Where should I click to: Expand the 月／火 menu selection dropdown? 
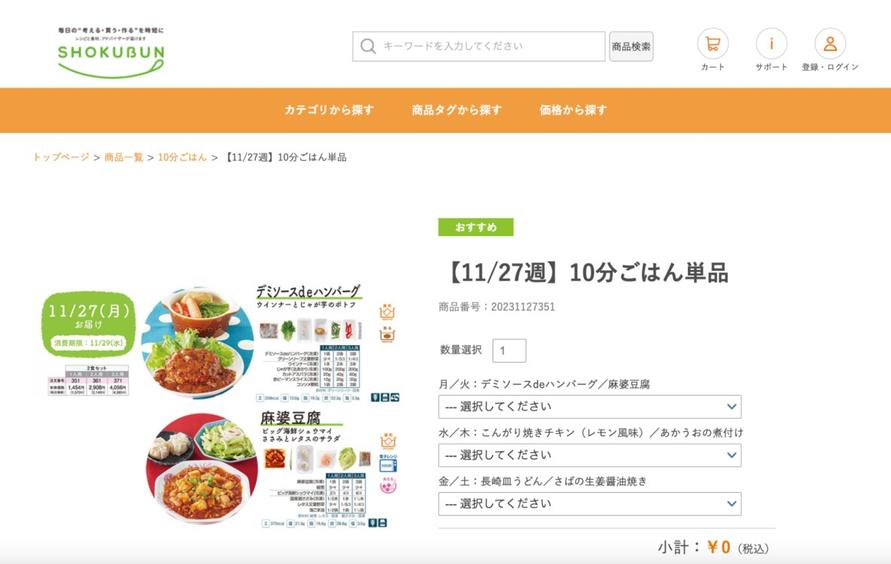coord(590,407)
